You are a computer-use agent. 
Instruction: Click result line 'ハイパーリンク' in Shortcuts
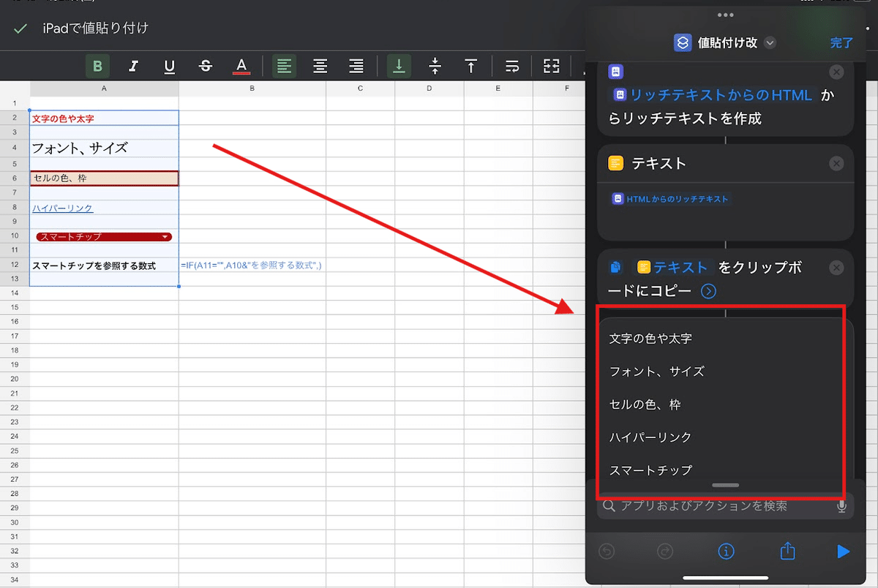(650, 437)
